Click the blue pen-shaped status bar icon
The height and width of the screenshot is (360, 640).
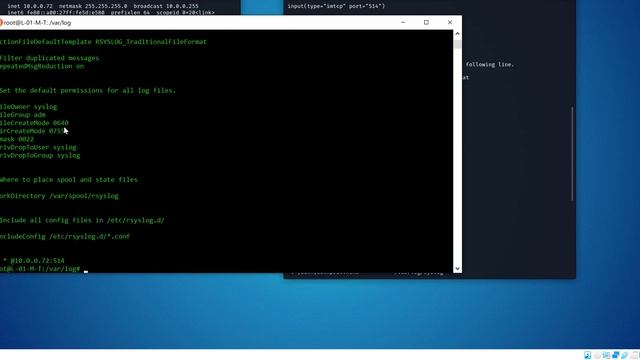pos(624,356)
